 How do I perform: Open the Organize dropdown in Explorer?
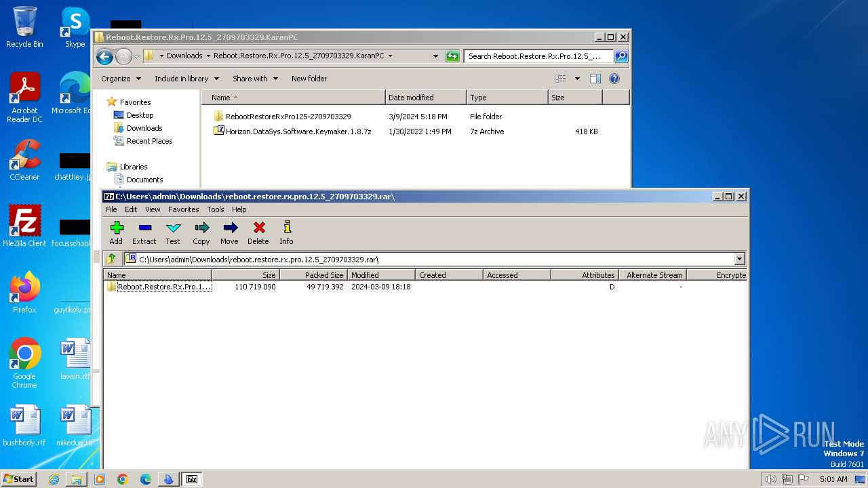tap(121, 79)
